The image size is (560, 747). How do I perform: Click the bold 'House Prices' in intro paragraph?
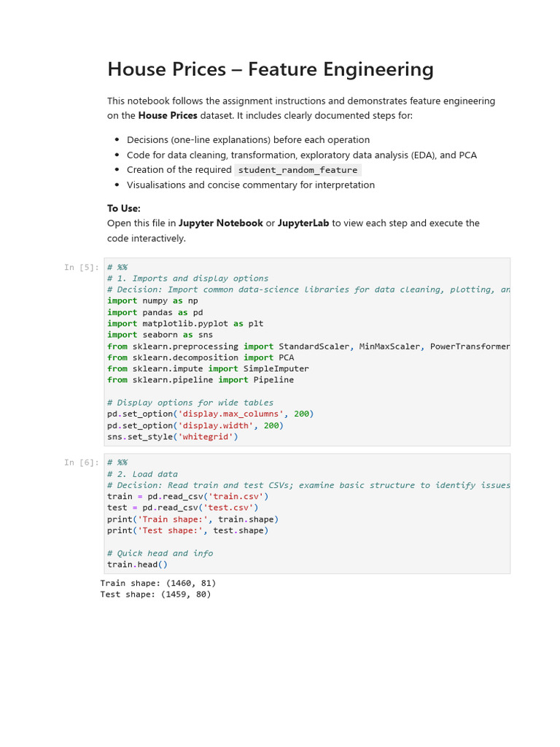pyautogui.click(x=168, y=115)
